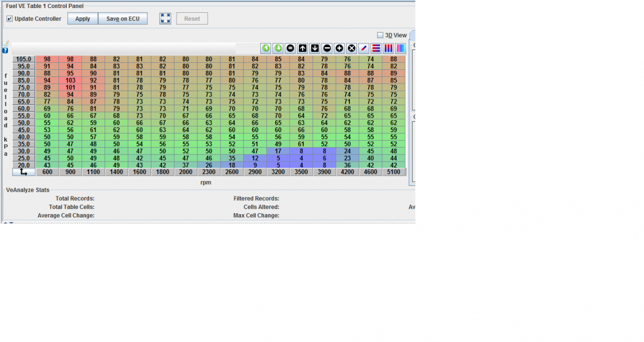Click the minus circle subtract icon

(x=327, y=48)
